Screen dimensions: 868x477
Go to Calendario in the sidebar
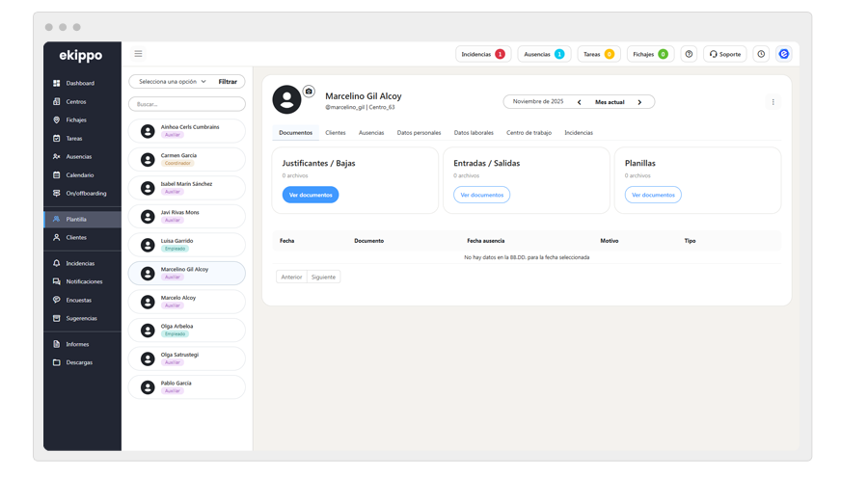[80, 175]
